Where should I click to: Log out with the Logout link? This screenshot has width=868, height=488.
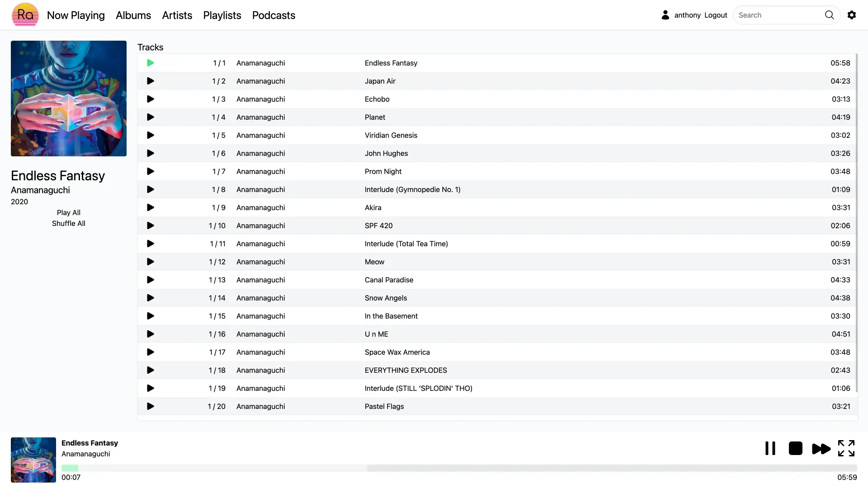tap(716, 15)
